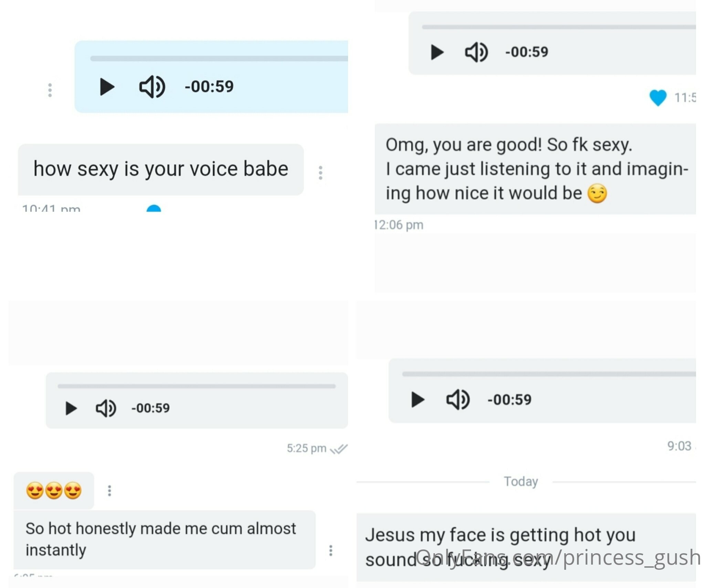Click the 'Today' date divider
This screenshot has height=588, width=705.
tap(521, 482)
